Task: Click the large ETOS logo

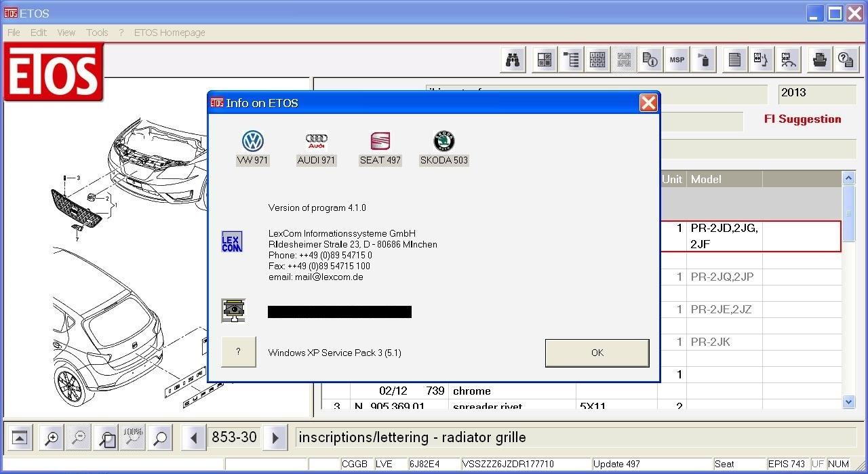Action: coord(54,72)
